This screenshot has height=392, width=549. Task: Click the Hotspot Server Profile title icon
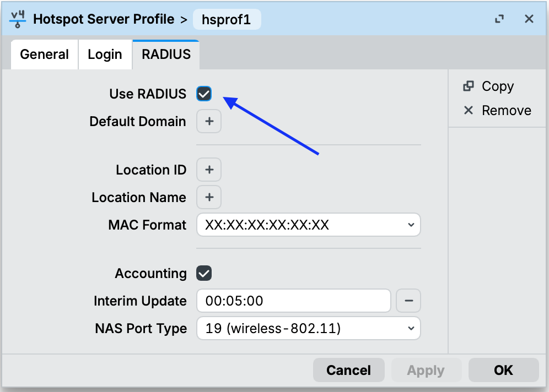[18, 19]
